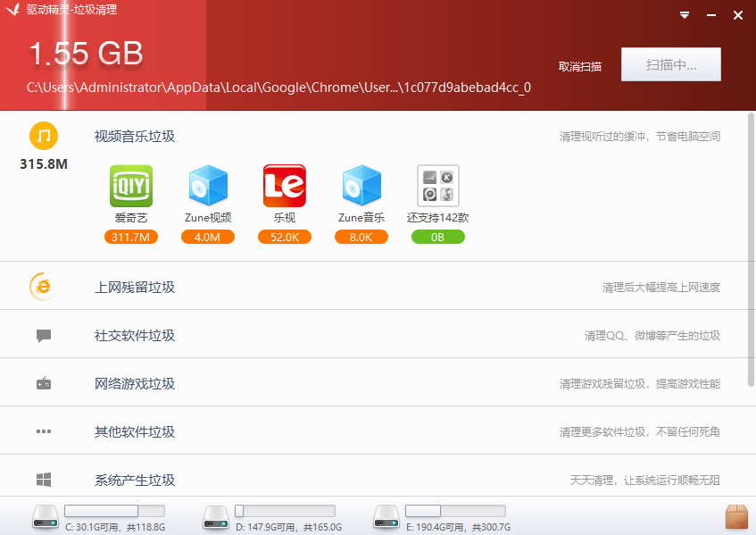Open the 还支持142款 supported apps icon
The height and width of the screenshot is (535, 756).
pyautogui.click(x=437, y=186)
